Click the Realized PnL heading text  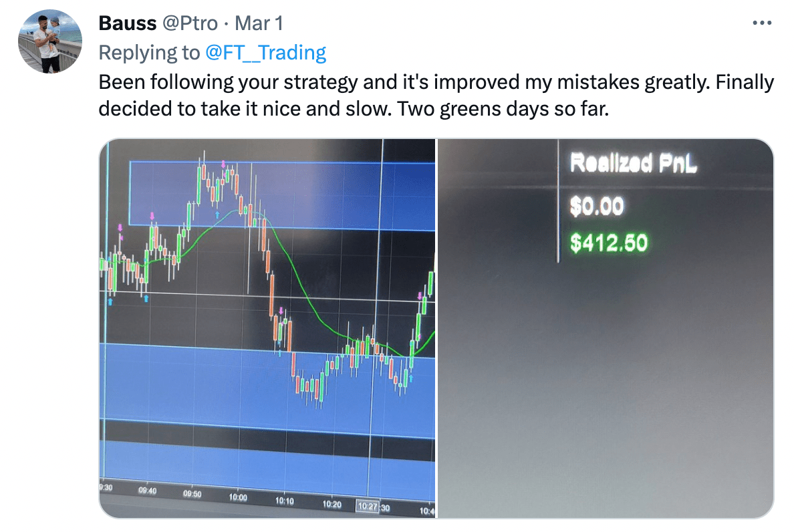click(633, 163)
